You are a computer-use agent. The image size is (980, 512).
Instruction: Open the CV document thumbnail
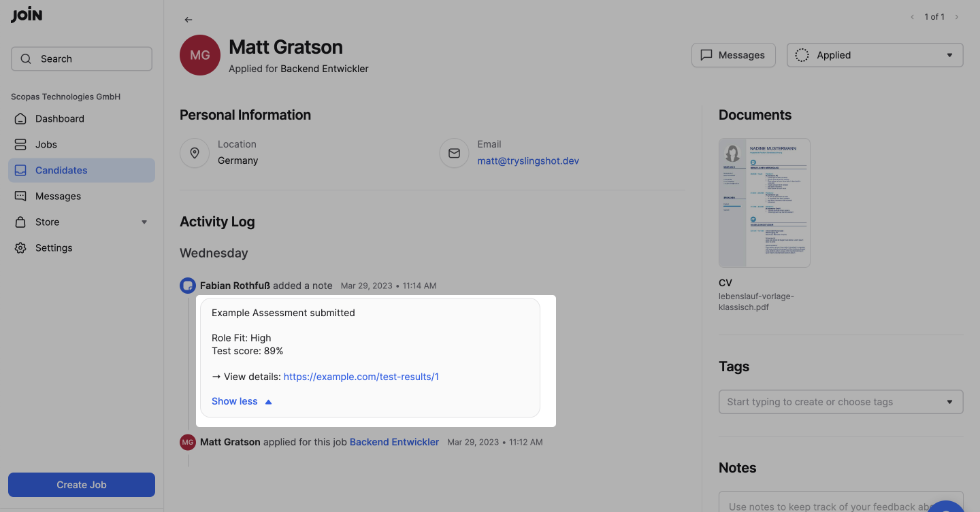(764, 203)
